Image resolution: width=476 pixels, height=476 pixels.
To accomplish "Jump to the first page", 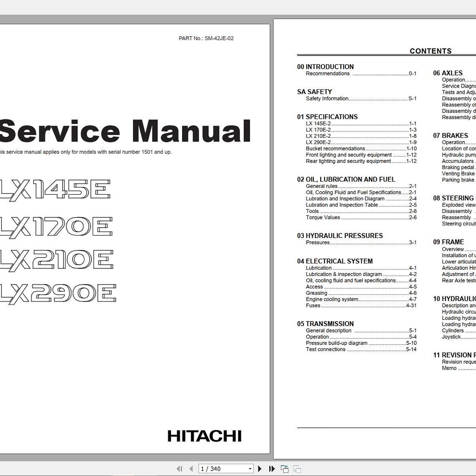I will point(180,468).
